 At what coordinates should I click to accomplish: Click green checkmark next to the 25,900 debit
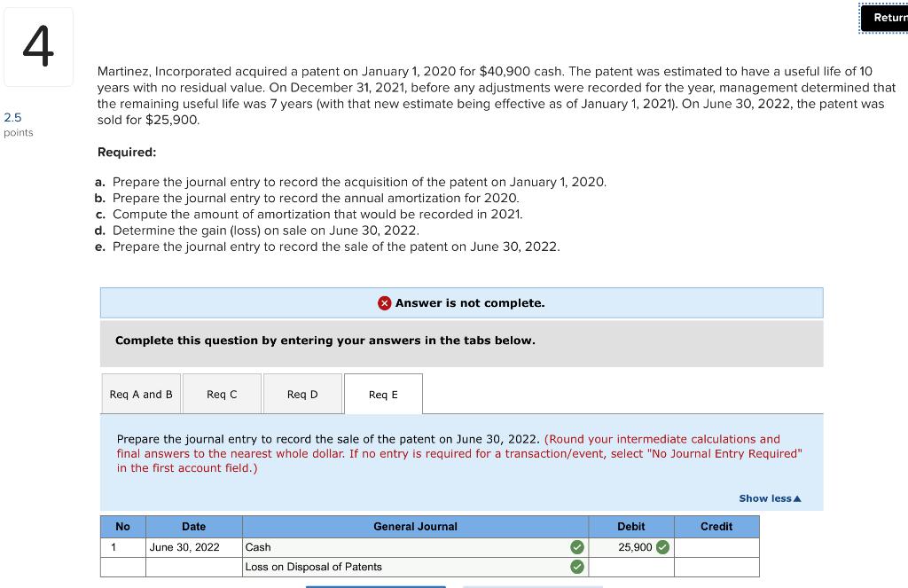point(661,547)
